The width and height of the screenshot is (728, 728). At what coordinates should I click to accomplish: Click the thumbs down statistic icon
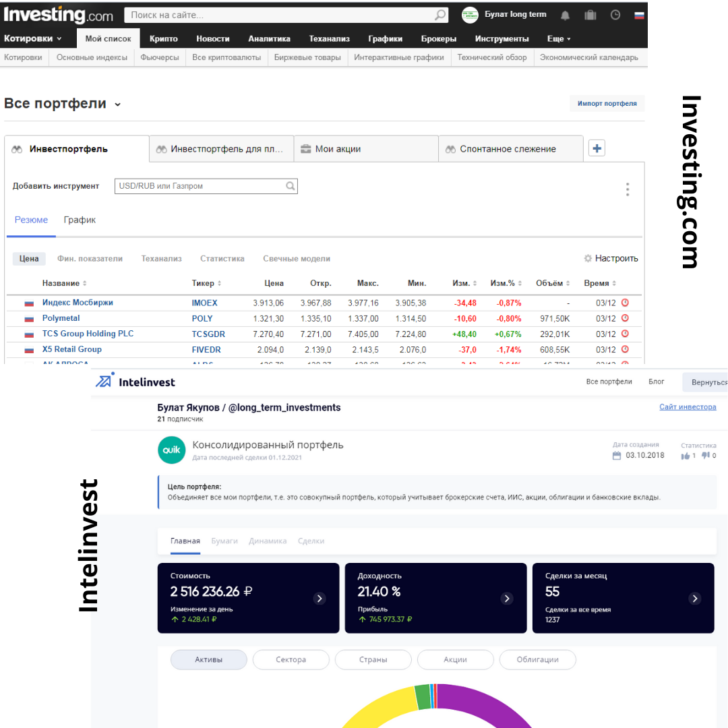click(706, 456)
